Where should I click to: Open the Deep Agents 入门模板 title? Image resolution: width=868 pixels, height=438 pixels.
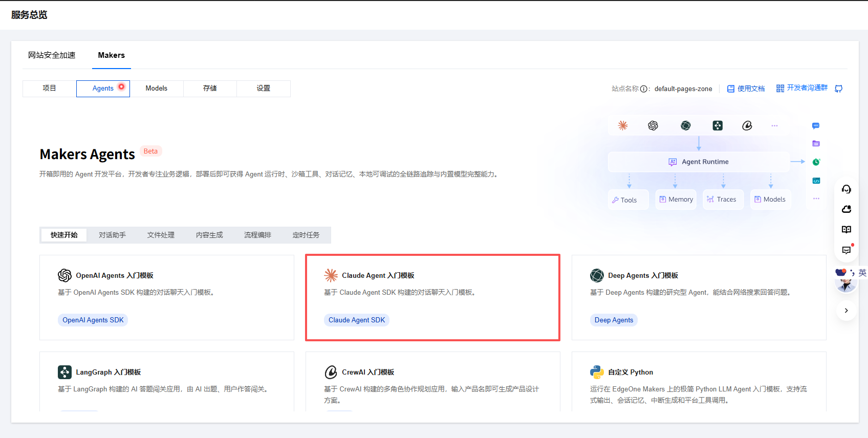tap(643, 275)
